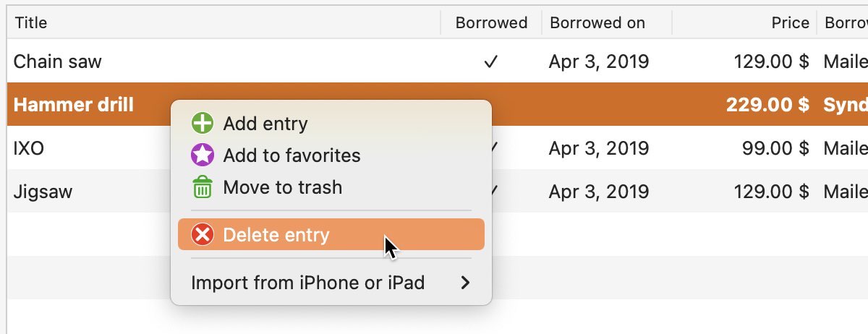Image resolution: width=868 pixels, height=334 pixels.
Task: Select Delete entry in context menu
Action: pyautogui.click(x=276, y=235)
